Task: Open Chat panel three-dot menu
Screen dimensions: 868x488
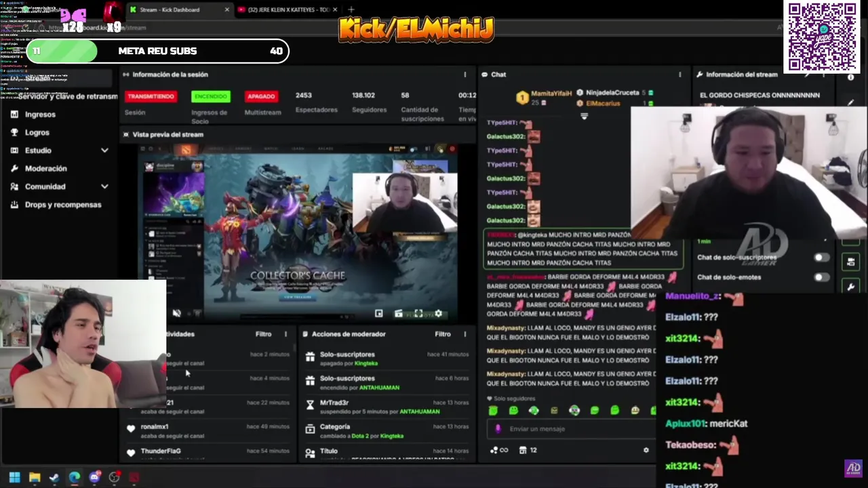Action: point(679,75)
